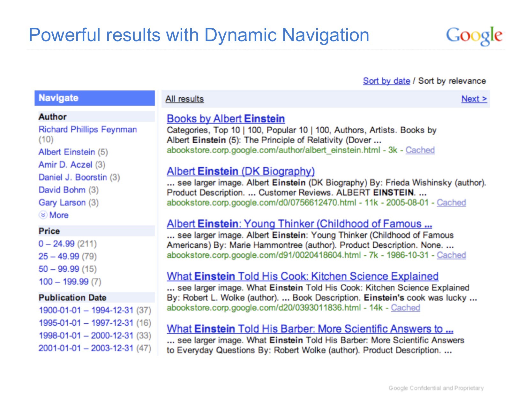Open What Einstein Told His Barber result
This screenshot has height=399, width=532.
(310, 329)
